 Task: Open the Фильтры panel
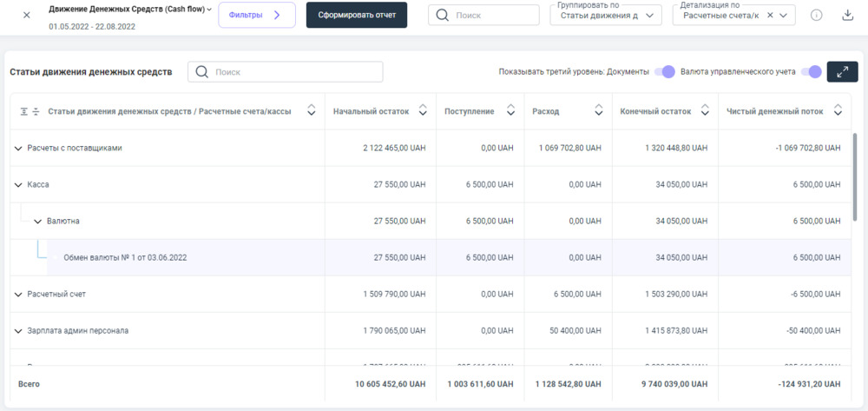(x=257, y=16)
